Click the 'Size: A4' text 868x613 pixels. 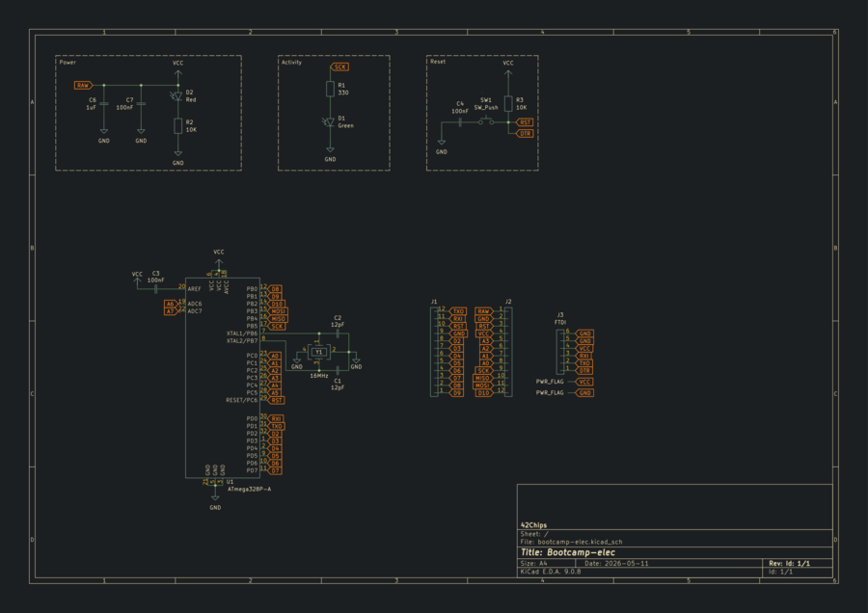[533, 564]
